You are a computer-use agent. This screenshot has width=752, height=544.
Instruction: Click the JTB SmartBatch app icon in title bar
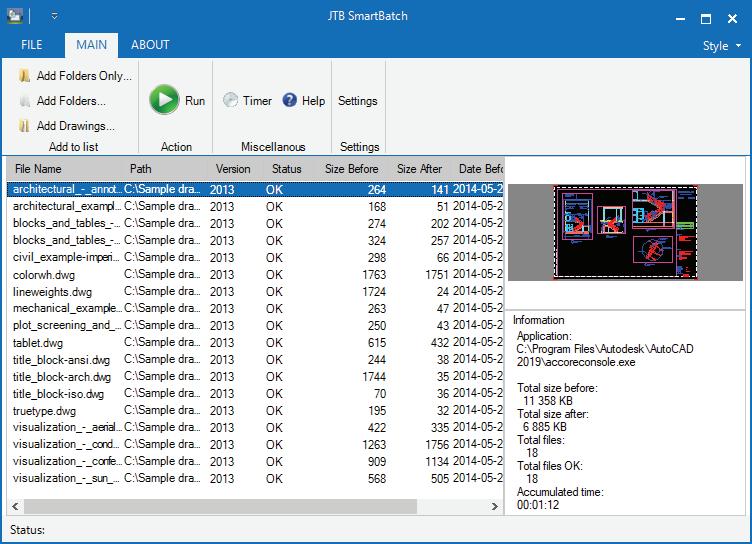coord(14,16)
